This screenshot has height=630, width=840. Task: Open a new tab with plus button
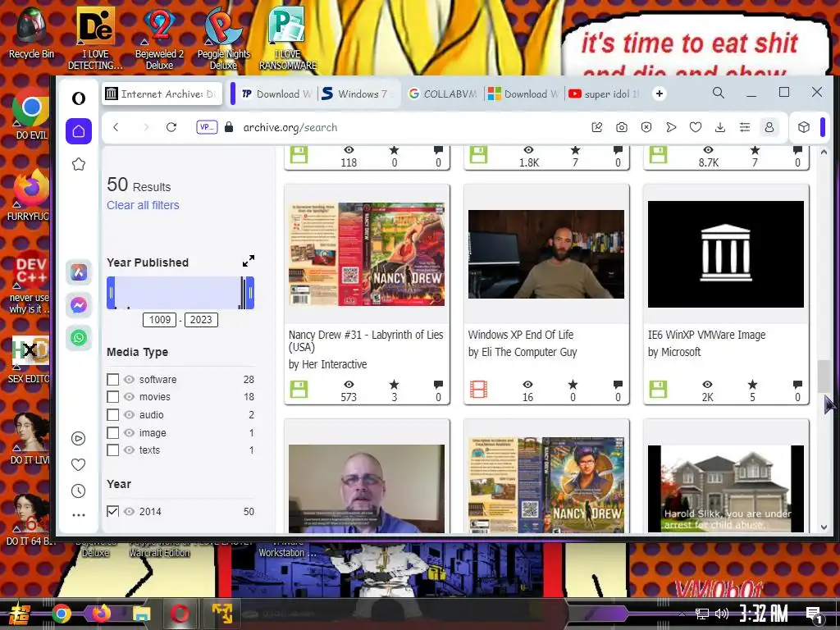click(660, 94)
